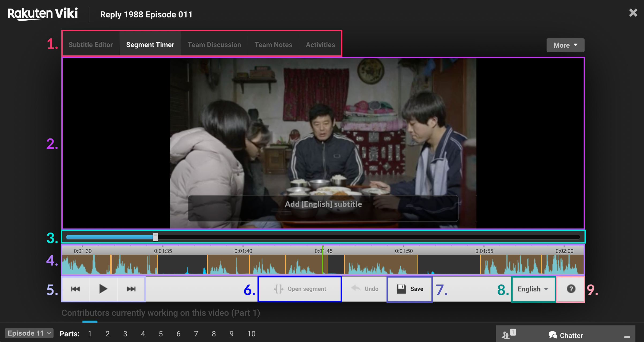
Task: Close the editor with the X
Action: [633, 13]
